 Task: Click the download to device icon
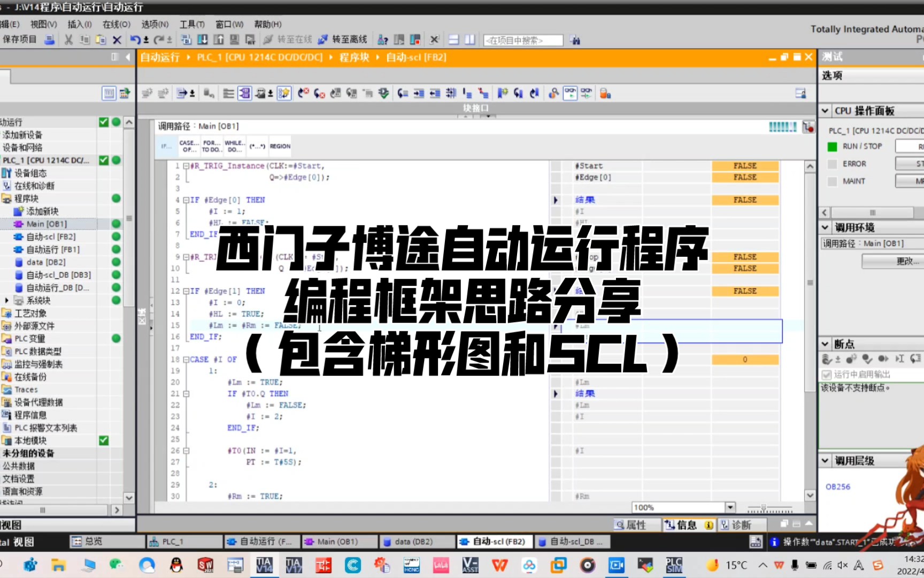click(203, 40)
